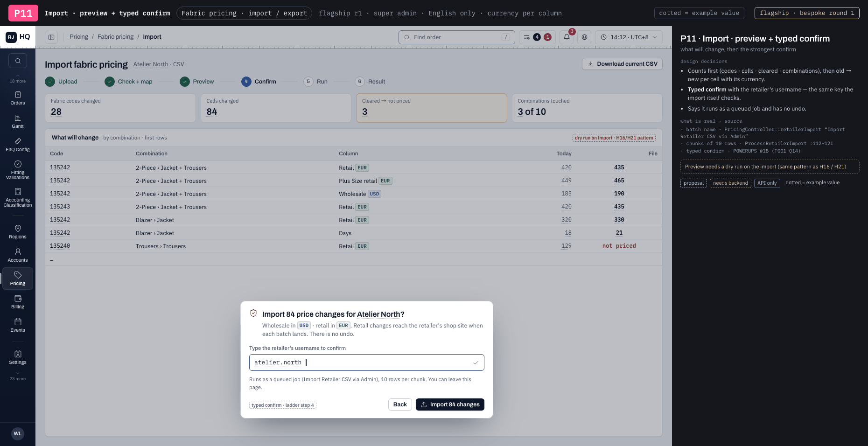The width and height of the screenshot is (868, 446).
Task: Expand the 23 more sidebar items
Action: click(x=18, y=376)
